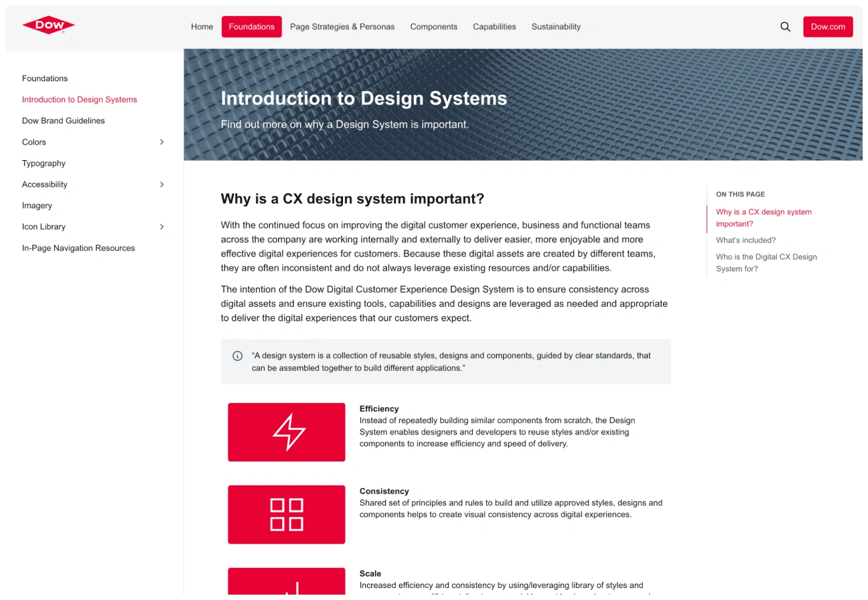Click the info icon beside the design system quote
The height and width of the screenshot is (600, 868).
(238, 356)
